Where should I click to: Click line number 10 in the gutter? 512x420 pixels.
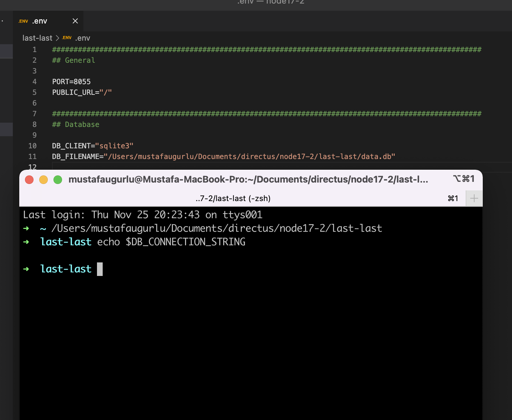click(32, 146)
